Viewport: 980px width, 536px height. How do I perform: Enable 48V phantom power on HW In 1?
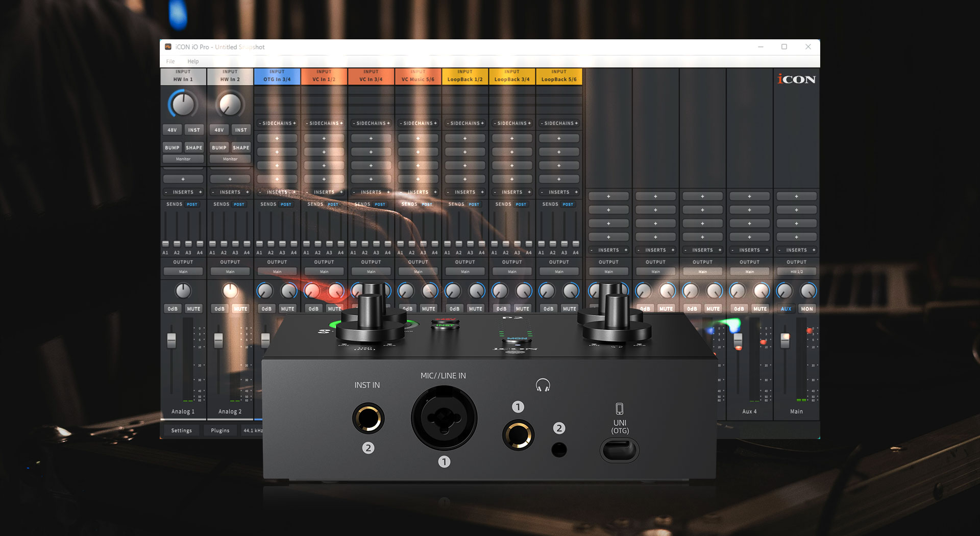point(173,130)
